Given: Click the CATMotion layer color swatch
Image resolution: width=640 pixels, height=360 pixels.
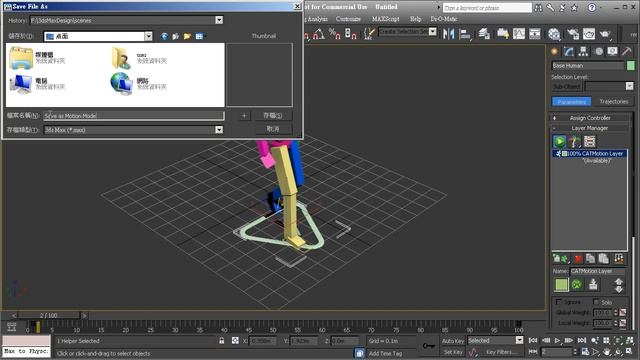Looking at the screenshot, I should point(561,284).
